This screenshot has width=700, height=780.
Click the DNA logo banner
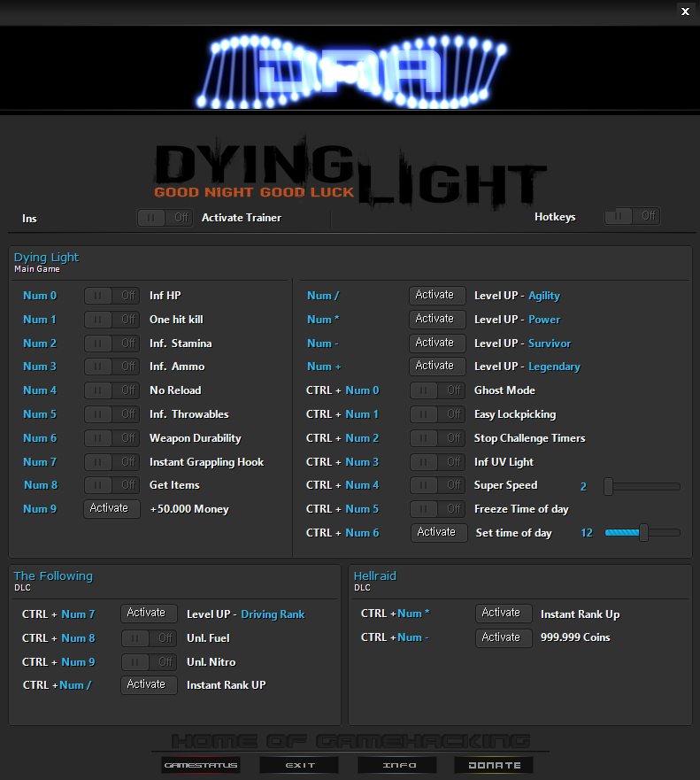(350, 71)
